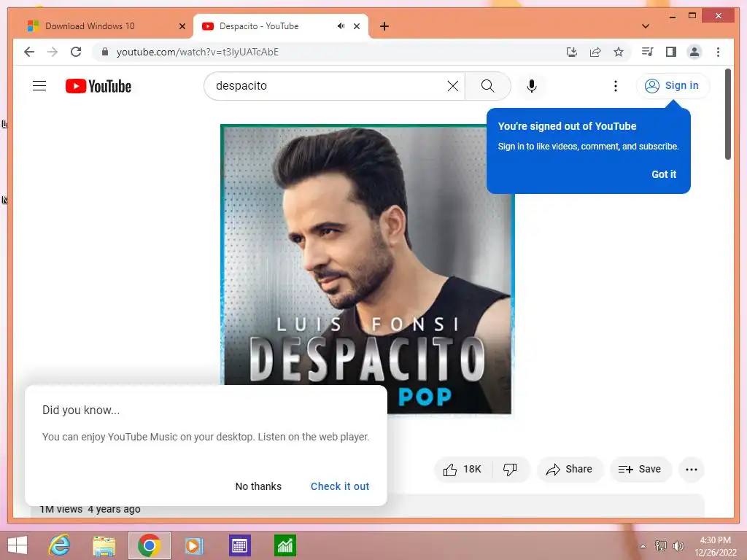Click the address bar URL
This screenshot has height=560, width=747.
tap(197, 52)
